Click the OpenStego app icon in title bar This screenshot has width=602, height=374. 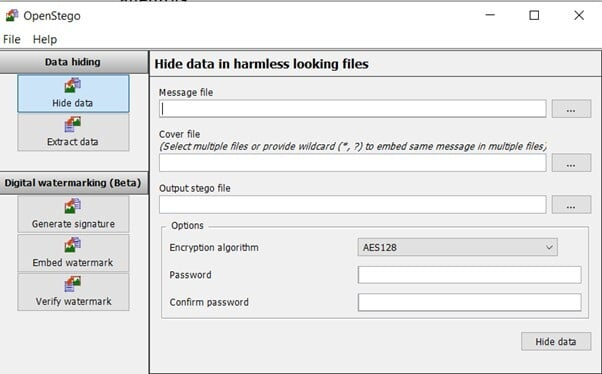[12, 15]
